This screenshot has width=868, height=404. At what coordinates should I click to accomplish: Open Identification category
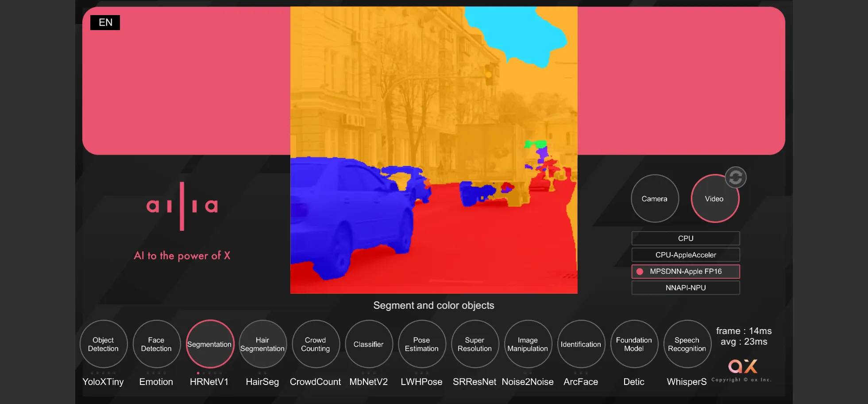coord(581,344)
